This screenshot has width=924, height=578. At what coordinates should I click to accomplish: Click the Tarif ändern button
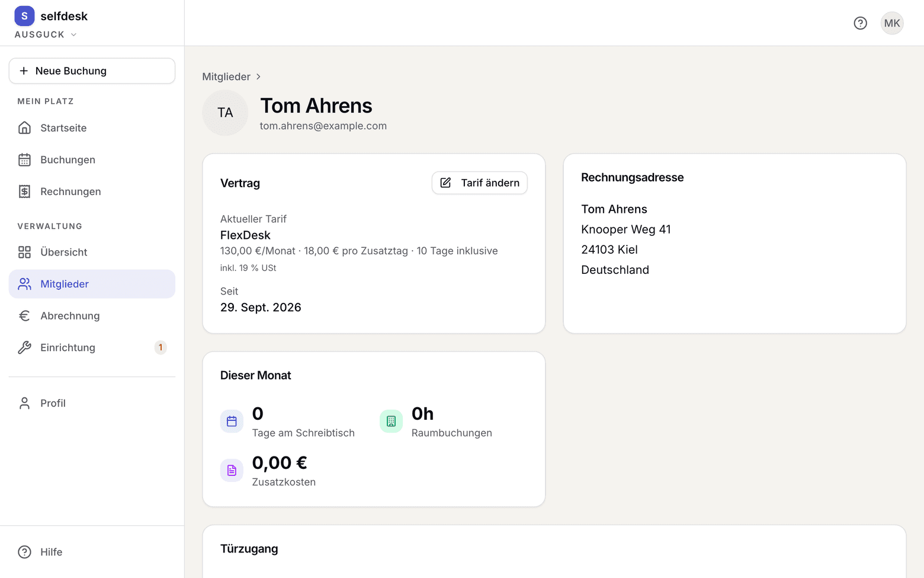point(479,183)
